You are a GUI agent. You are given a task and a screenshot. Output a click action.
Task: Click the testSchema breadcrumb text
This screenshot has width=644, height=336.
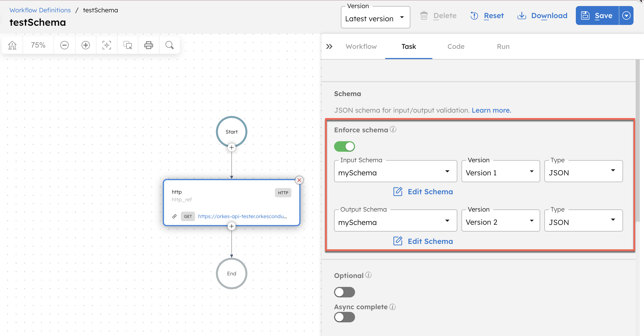pos(100,10)
